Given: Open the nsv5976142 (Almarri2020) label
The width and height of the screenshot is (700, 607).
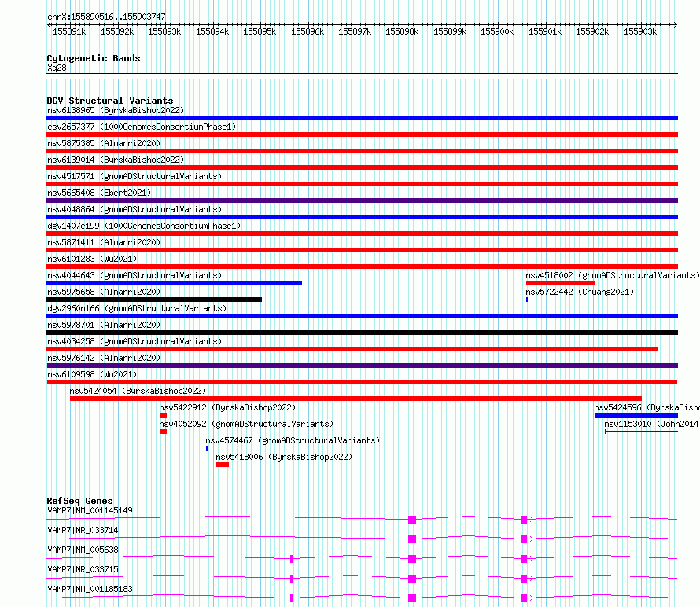Looking at the screenshot, I should click(104, 358).
